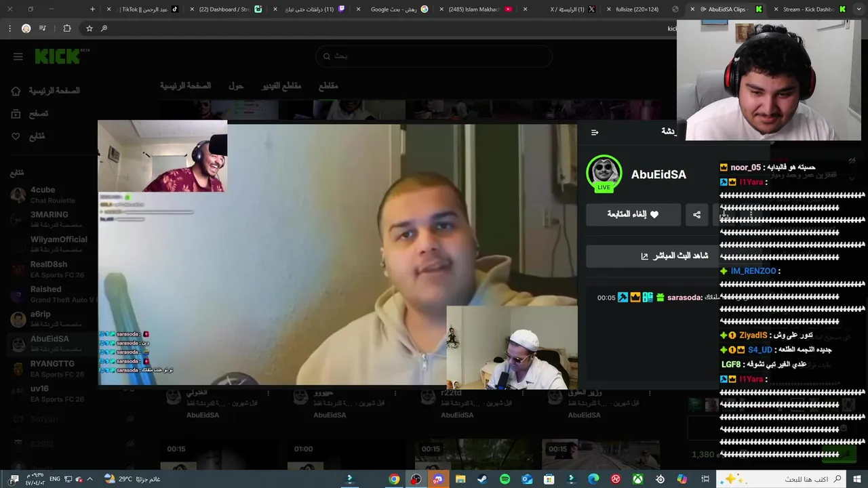Screen dimensions: 868x488
Task: Open الصفحة الرئيسية in the sidebar
Action: 46,91
